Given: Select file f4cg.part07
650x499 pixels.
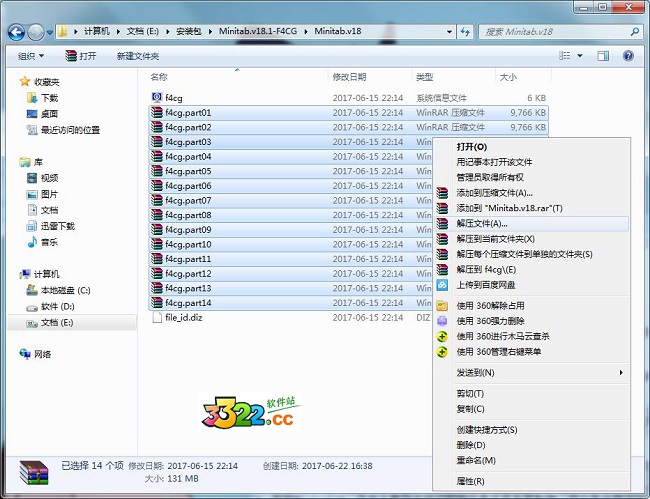Looking at the screenshot, I should (x=188, y=201).
